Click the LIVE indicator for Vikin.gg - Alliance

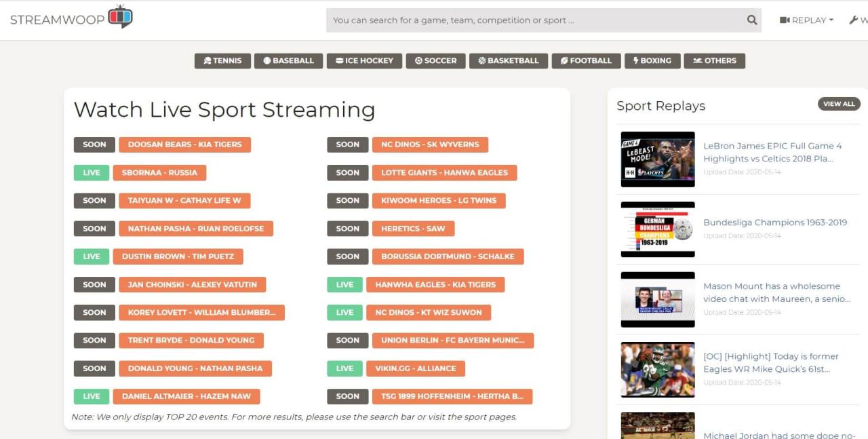coord(344,368)
